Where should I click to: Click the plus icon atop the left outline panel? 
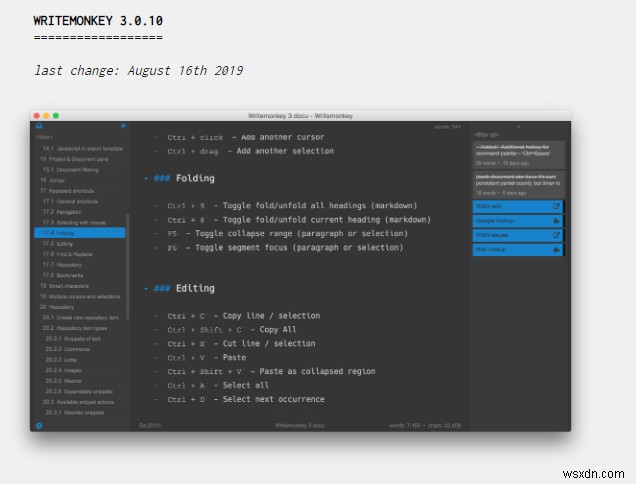pyautogui.click(x=123, y=126)
